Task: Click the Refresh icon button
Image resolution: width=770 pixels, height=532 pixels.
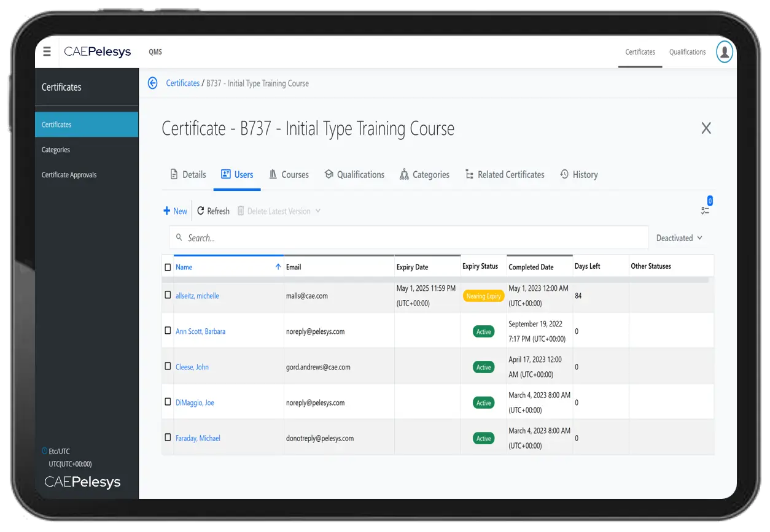Action: pyautogui.click(x=201, y=211)
